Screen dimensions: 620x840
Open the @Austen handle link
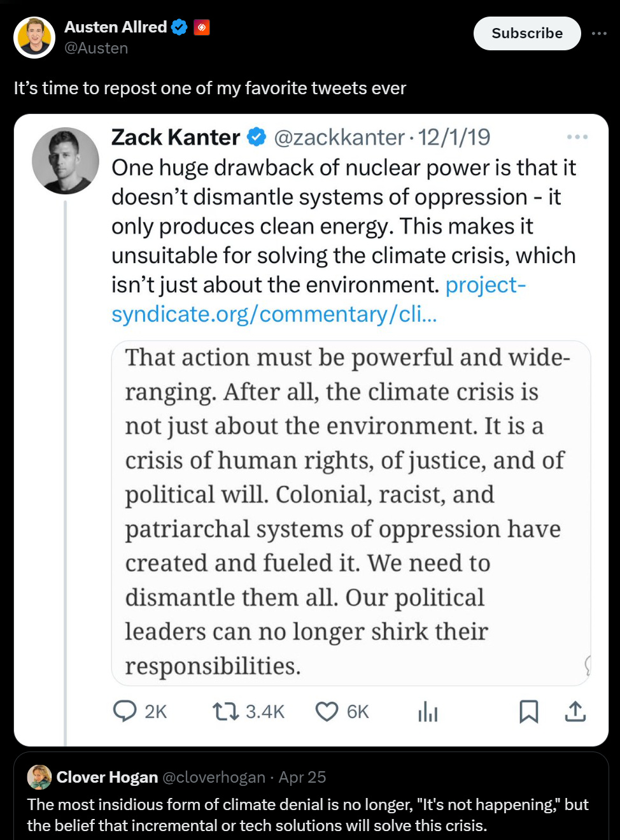96,48
